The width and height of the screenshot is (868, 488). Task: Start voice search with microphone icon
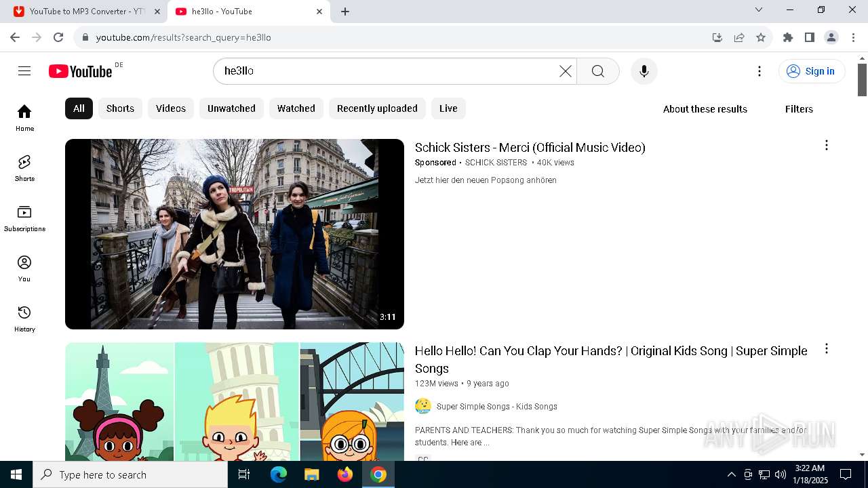[x=644, y=71]
